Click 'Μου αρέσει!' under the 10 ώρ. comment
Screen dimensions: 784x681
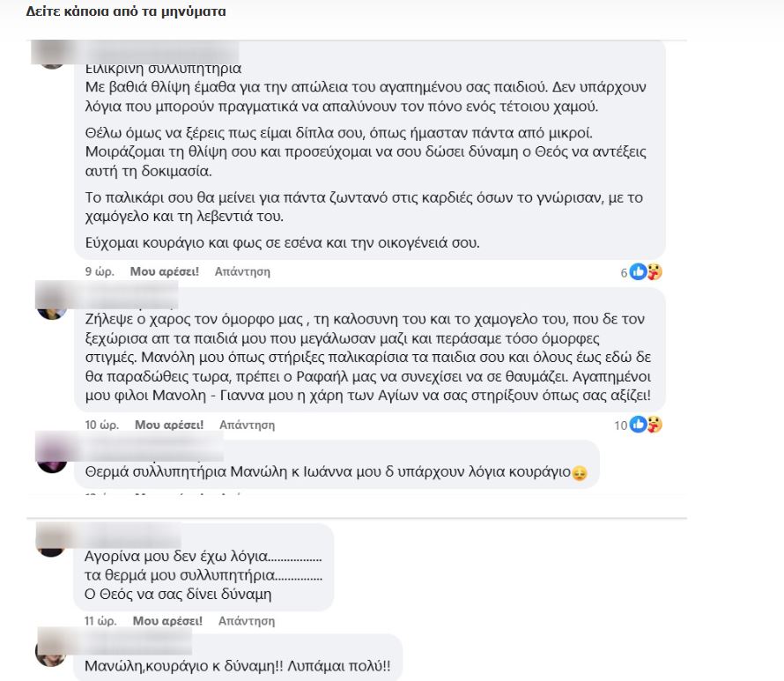point(169,425)
